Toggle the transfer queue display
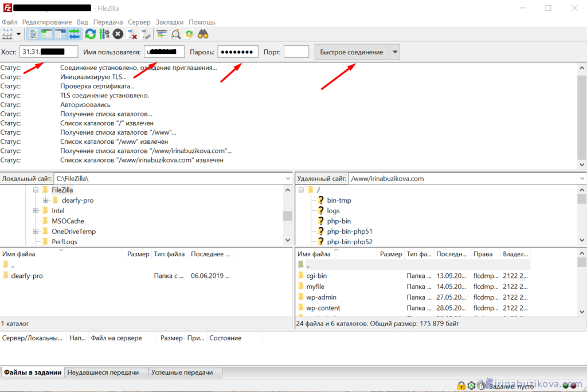587x392 pixels. [x=75, y=34]
